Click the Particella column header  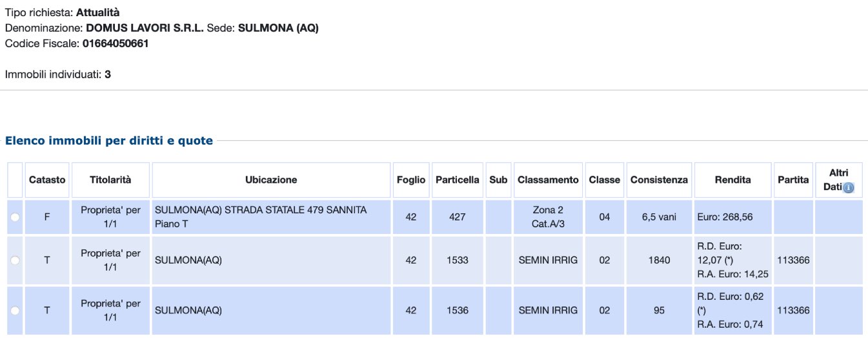pyautogui.click(x=458, y=180)
